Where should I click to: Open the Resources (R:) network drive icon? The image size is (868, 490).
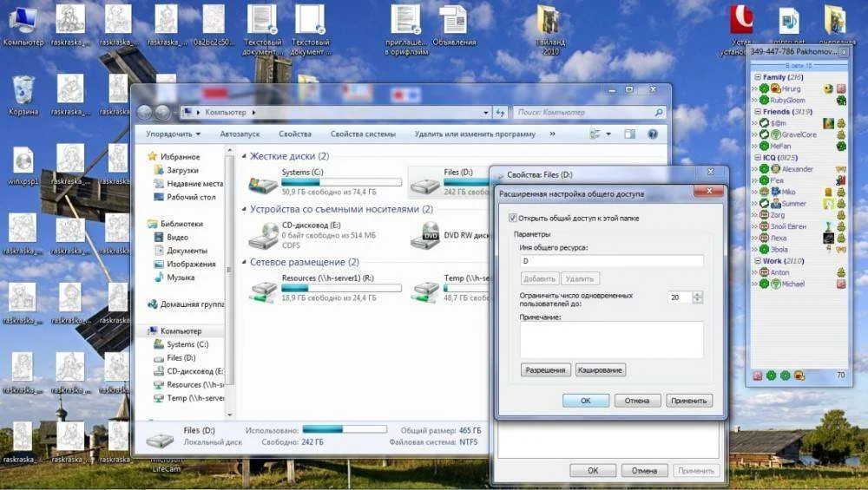264,291
